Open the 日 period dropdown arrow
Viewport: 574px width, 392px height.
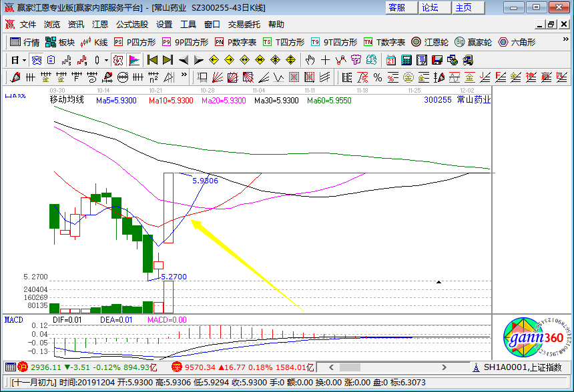click(x=25, y=60)
